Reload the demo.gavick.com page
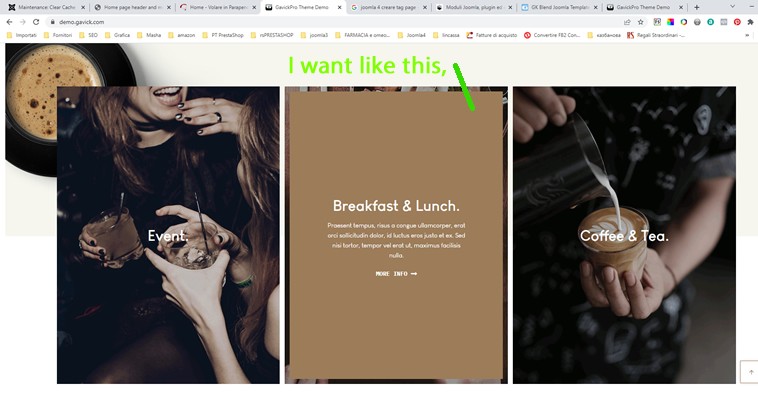The width and height of the screenshot is (758, 409). pos(36,22)
